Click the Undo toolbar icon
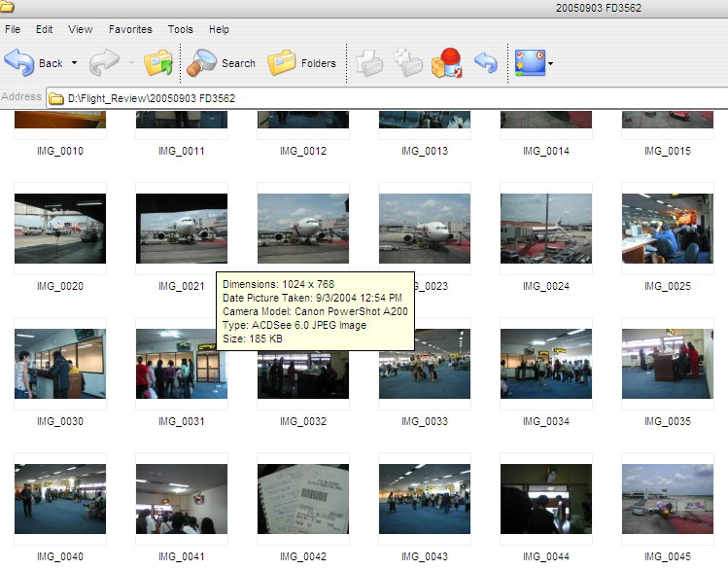The width and height of the screenshot is (728, 571). click(x=486, y=62)
